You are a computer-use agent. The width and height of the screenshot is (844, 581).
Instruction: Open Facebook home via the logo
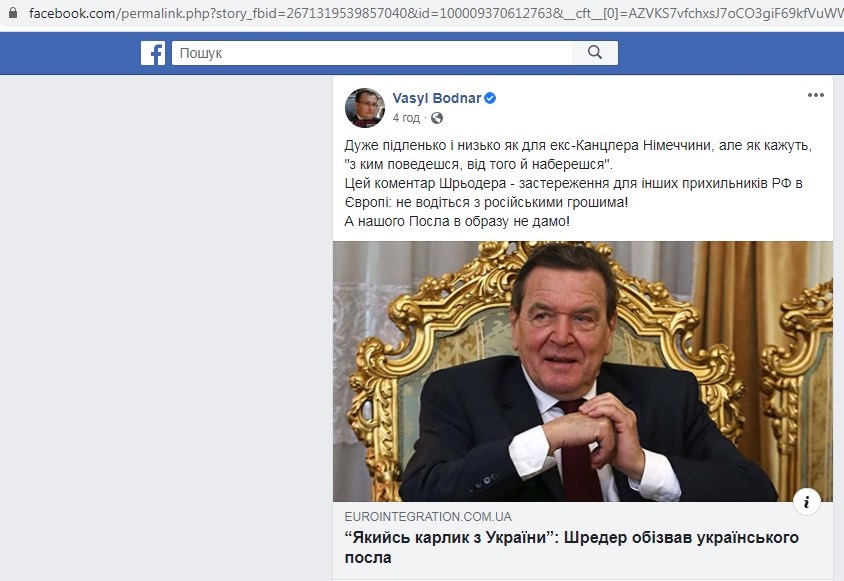[x=153, y=53]
